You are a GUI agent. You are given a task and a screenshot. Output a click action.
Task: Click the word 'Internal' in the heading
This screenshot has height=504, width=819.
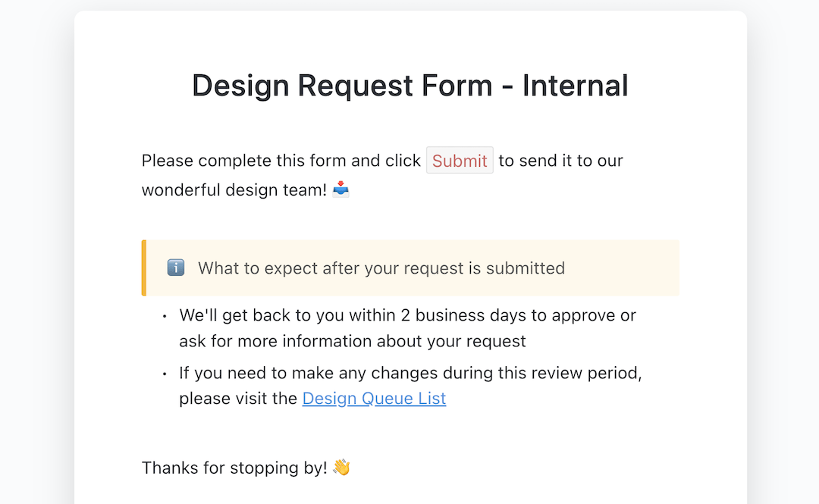(575, 86)
